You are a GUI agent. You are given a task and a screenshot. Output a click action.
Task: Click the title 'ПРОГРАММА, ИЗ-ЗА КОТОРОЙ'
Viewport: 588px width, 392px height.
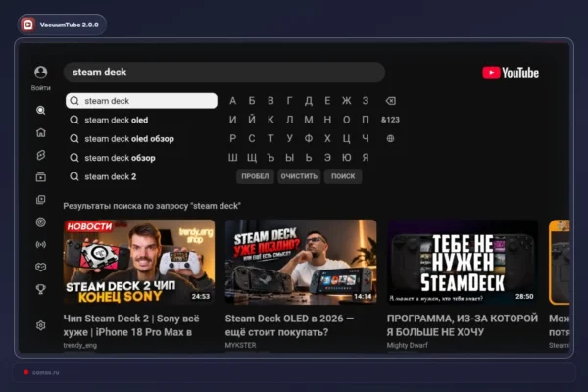point(463,318)
